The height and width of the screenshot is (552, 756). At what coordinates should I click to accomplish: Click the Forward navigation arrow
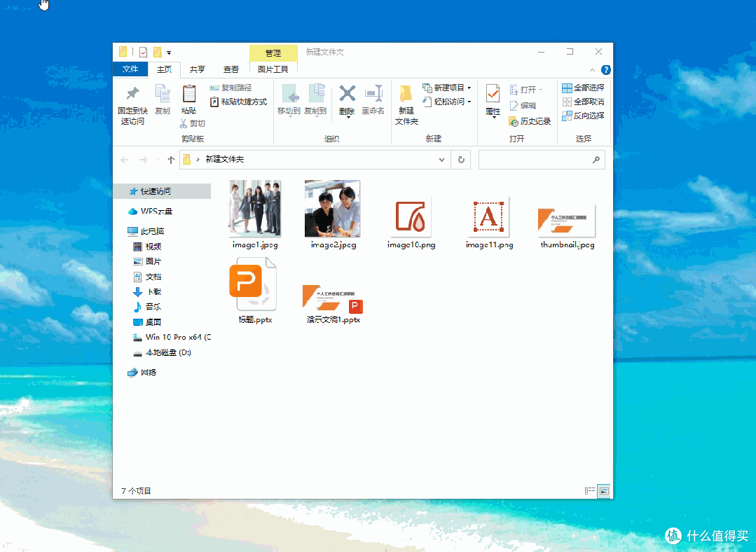tap(143, 160)
